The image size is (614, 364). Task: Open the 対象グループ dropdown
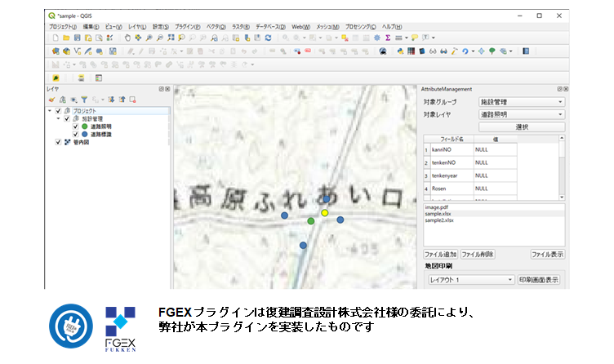click(x=521, y=102)
